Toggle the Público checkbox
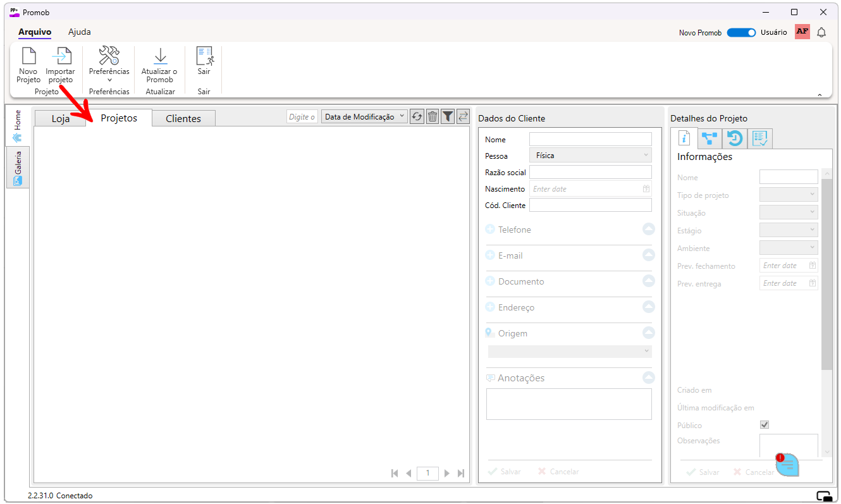 [x=764, y=425]
